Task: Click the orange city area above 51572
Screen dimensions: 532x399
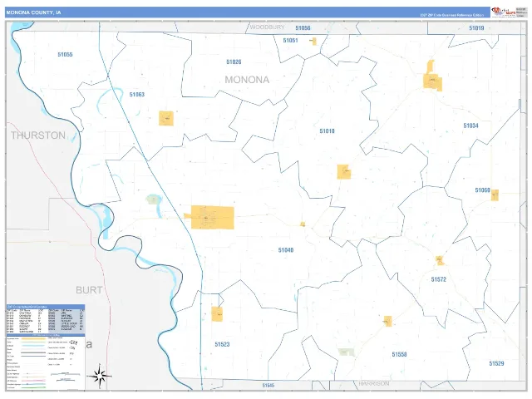Action: (440, 260)
